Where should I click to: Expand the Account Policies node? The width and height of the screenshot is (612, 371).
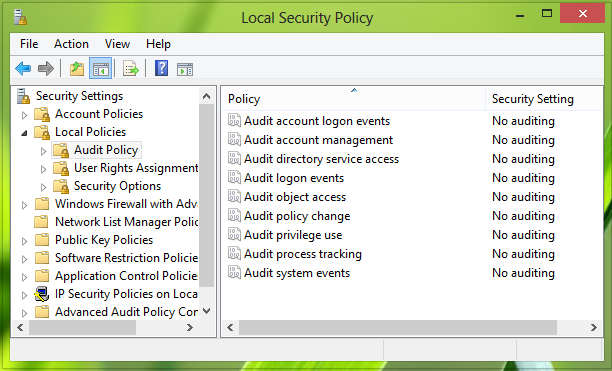coord(24,115)
